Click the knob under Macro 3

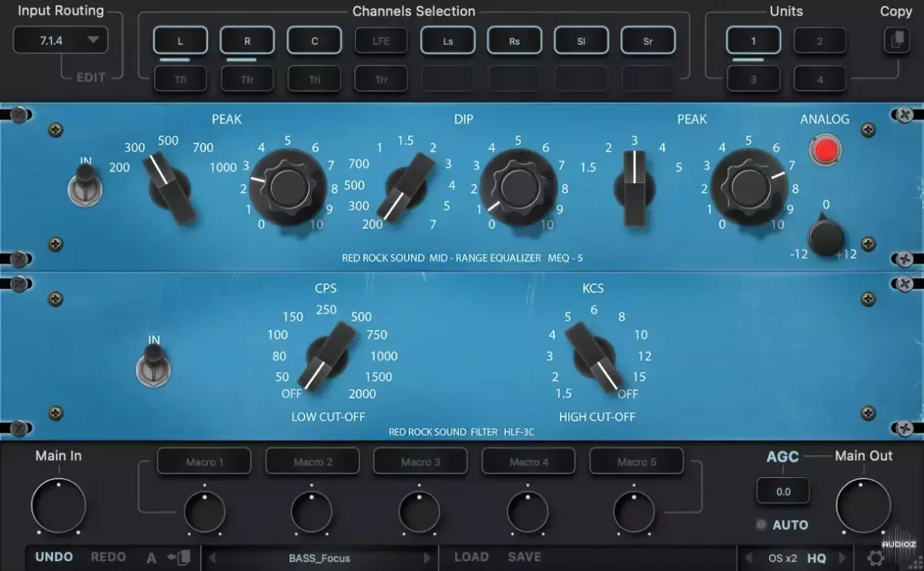[420, 512]
